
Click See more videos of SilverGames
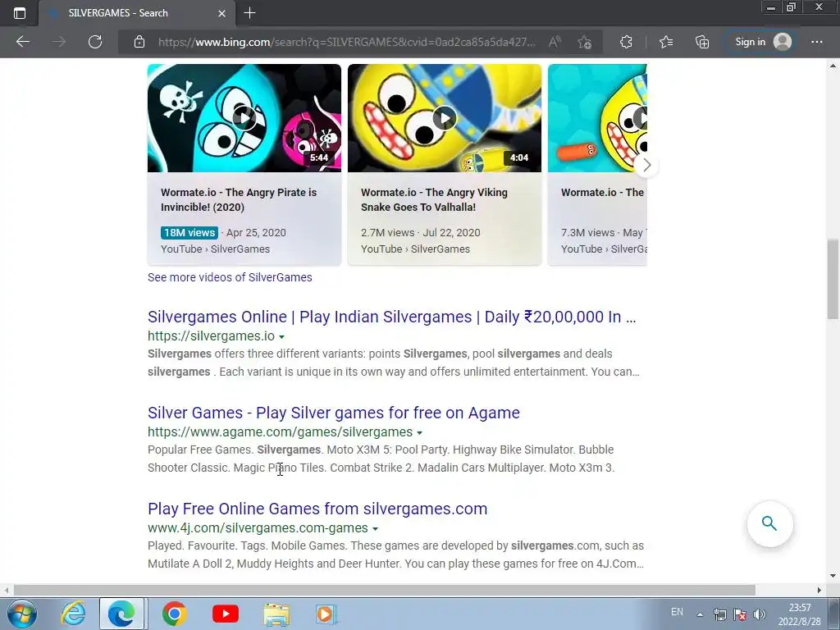click(230, 277)
